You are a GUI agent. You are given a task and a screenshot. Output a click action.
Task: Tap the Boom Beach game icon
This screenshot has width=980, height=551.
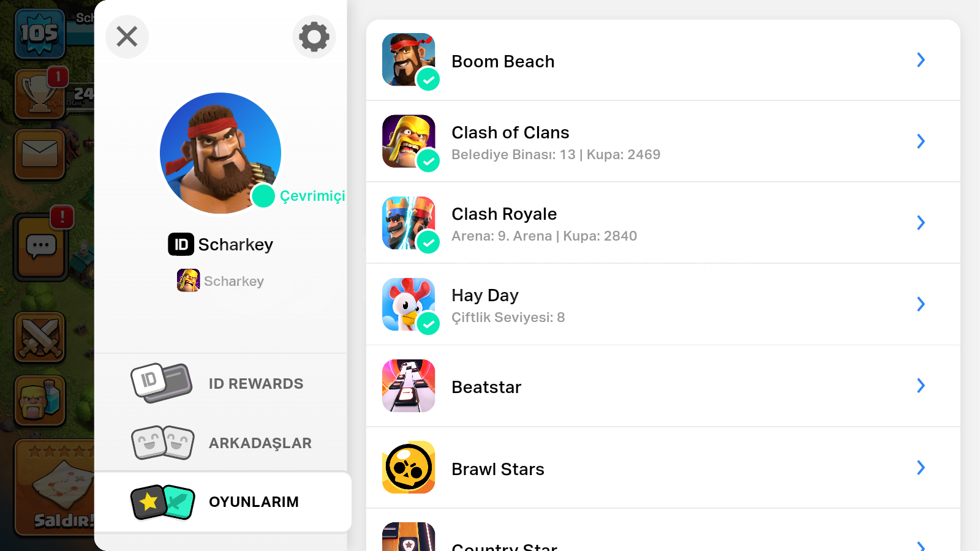(409, 59)
